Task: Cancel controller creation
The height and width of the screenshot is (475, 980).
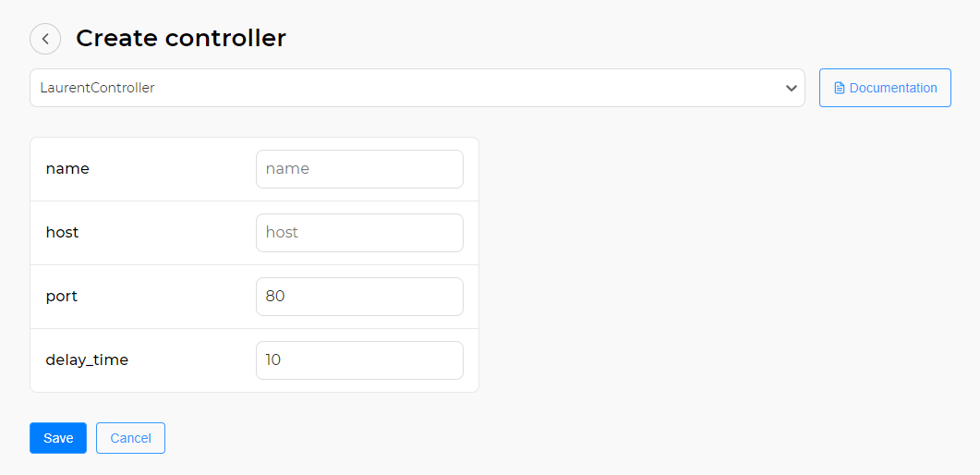Action: click(x=130, y=438)
